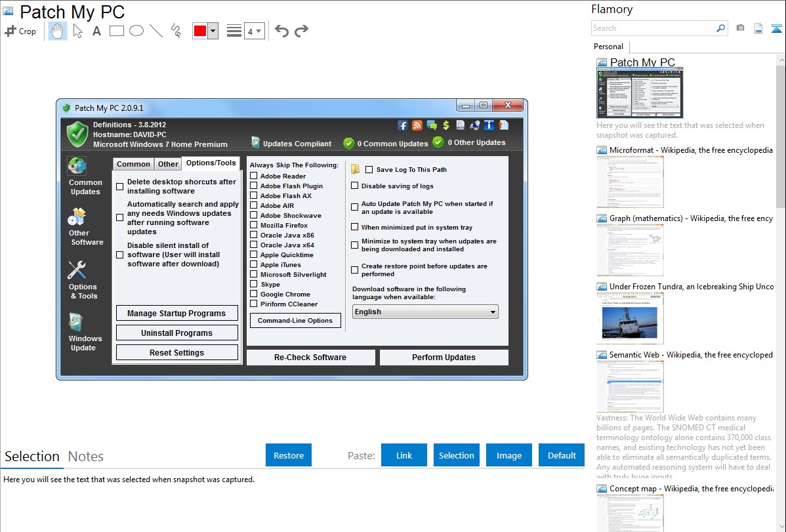This screenshot has width=786, height=532.
Task: Click the Perform Updates button
Action: (x=444, y=358)
